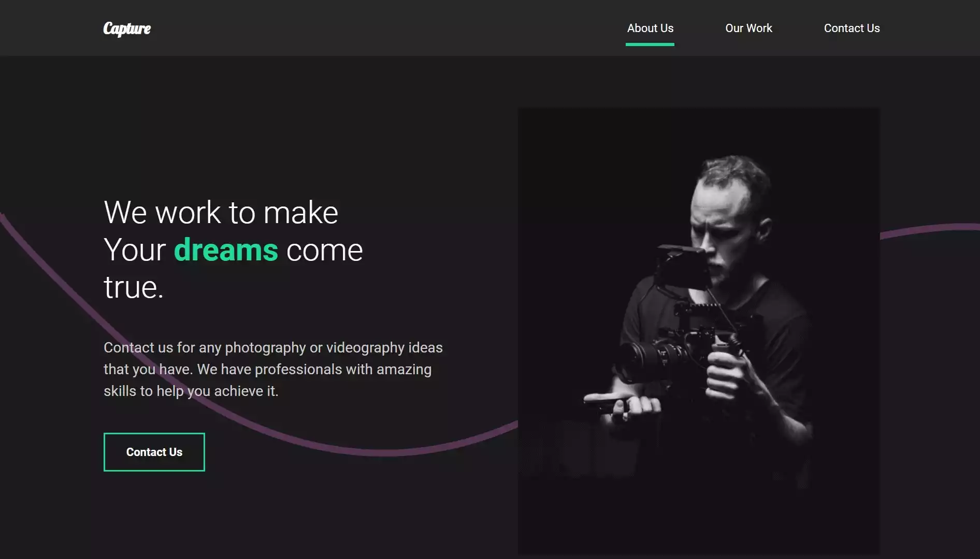The height and width of the screenshot is (559, 980).
Task: Select Our Work in the top menu
Action: tap(748, 28)
